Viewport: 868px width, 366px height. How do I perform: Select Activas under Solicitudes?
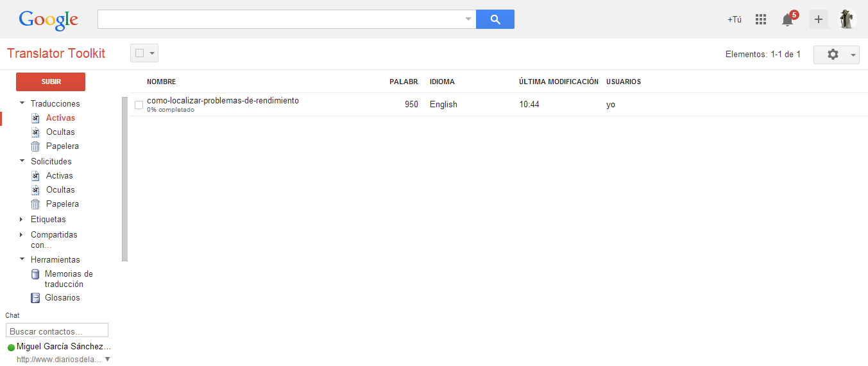(60, 176)
